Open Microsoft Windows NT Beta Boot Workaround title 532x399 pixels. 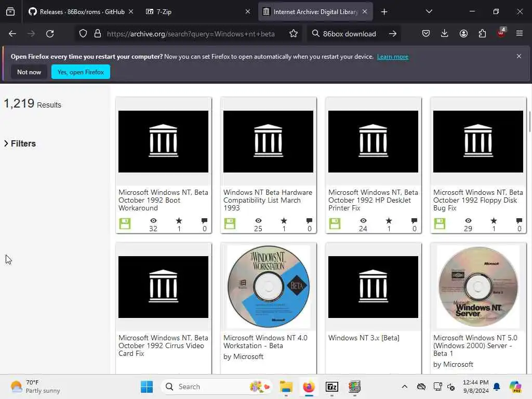(163, 200)
